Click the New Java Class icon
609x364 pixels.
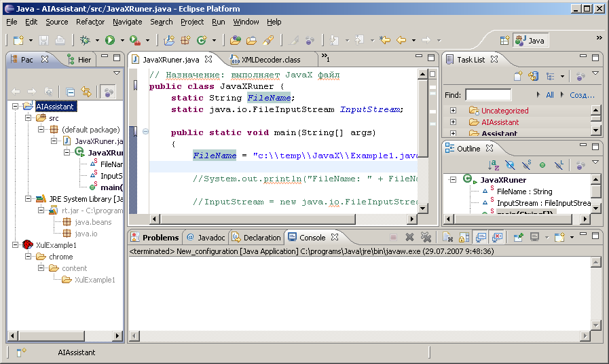pyautogui.click(x=202, y=40)
